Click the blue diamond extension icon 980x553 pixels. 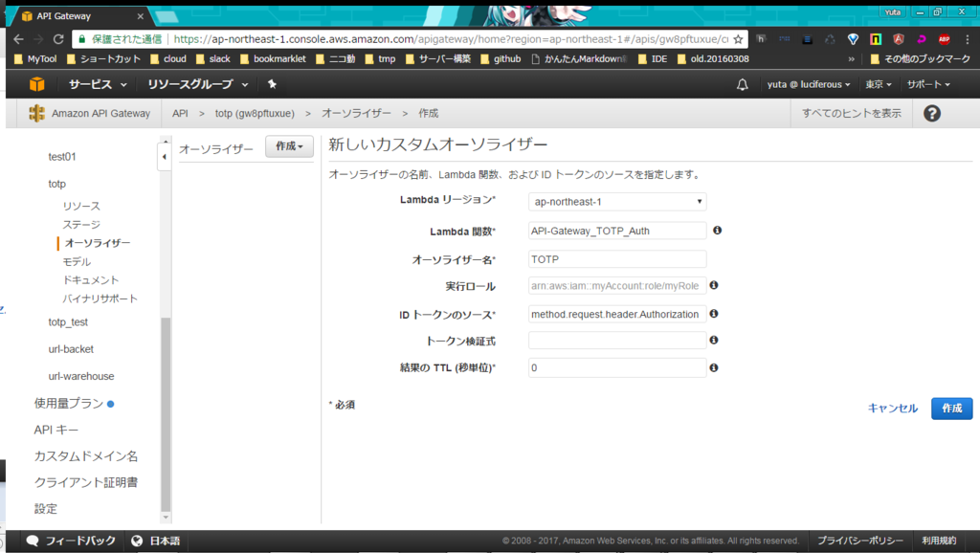point(853,38)
